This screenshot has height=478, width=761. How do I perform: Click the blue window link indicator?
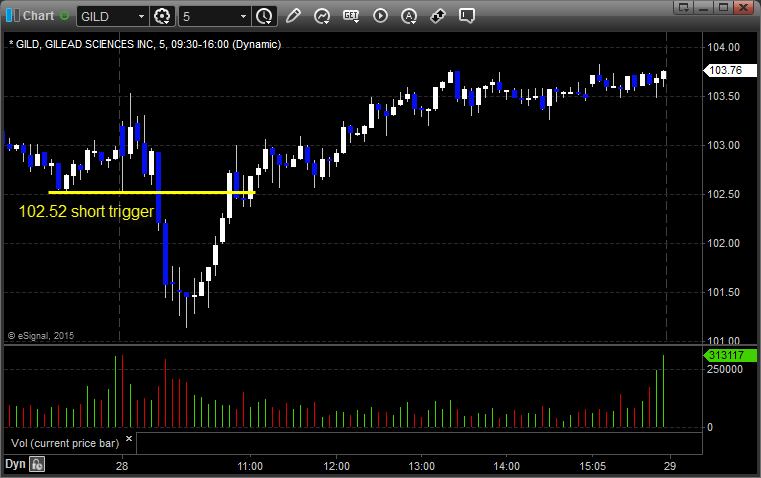(13, 16)
